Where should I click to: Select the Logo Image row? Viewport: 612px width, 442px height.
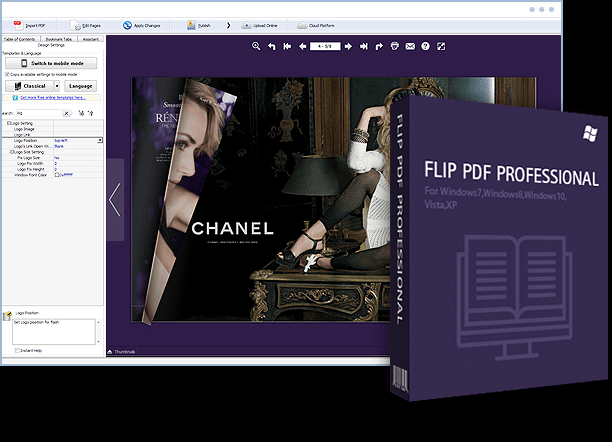click(53, 129)
